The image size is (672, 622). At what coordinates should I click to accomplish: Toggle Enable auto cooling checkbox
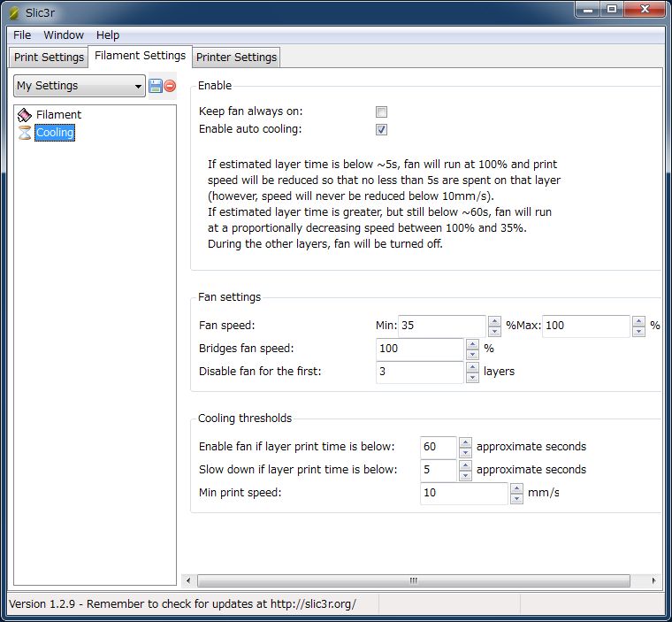click(x=381, y=129)
